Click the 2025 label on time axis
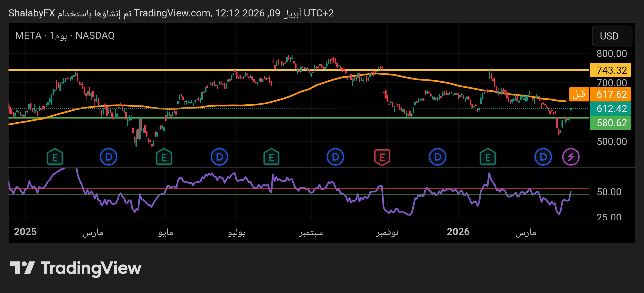 [25, 232]
